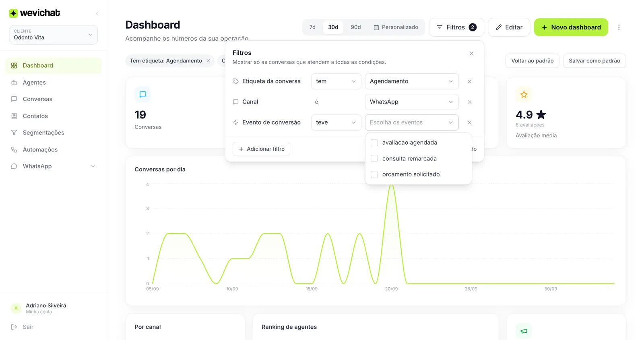The image size is (644, 340).
Task: Open Automações in the sidebar
Action: (54, 149)
